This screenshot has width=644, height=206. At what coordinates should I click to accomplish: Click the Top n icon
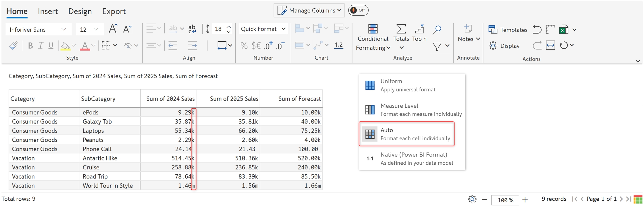[419, 29]
